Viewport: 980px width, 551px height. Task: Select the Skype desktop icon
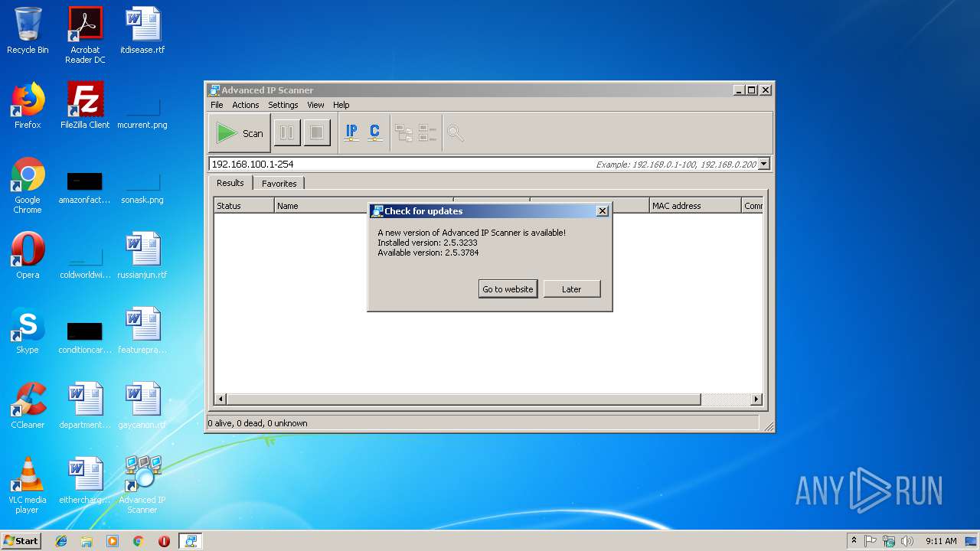(x=28, y=331)
